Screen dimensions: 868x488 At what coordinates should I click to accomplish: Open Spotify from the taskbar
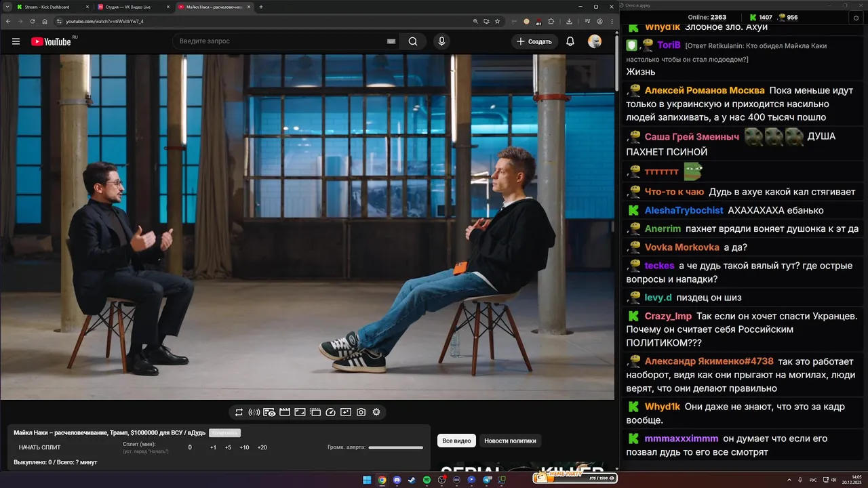tap(427, 480)
